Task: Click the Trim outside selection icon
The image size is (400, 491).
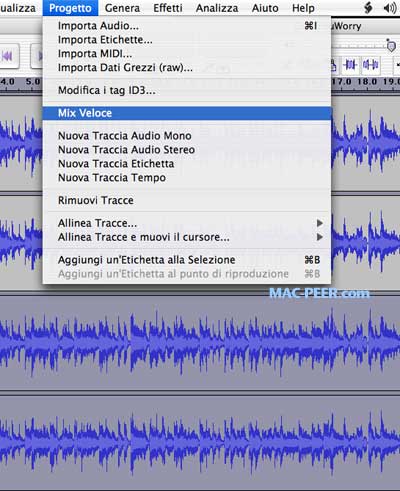Action: tap(350, 64)
